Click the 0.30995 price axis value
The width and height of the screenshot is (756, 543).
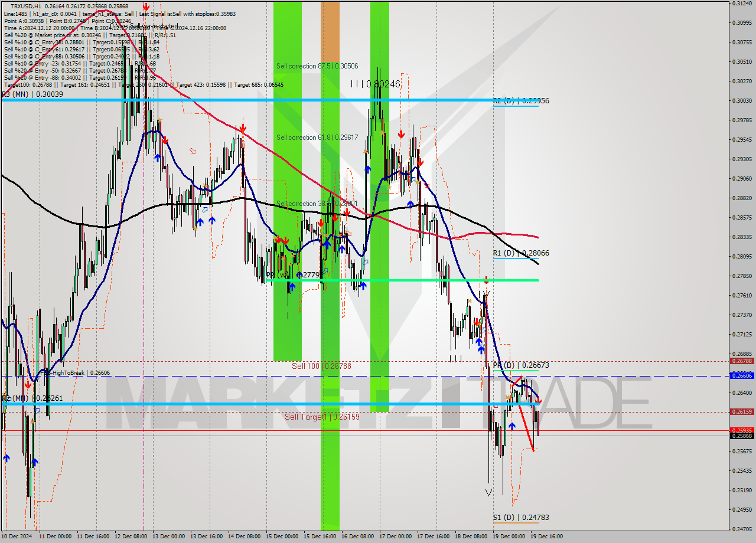click(x=742, y=22)
